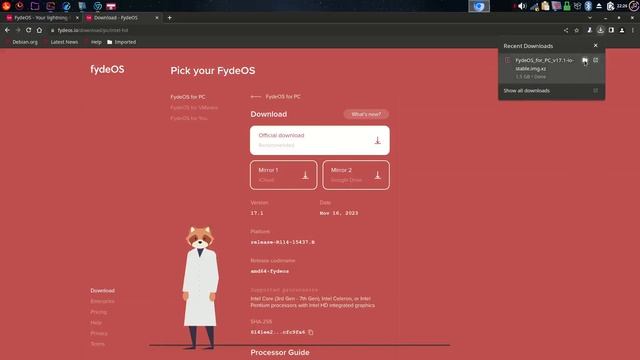
Task: Open the profile avatar menu
Action: [622, 30]
